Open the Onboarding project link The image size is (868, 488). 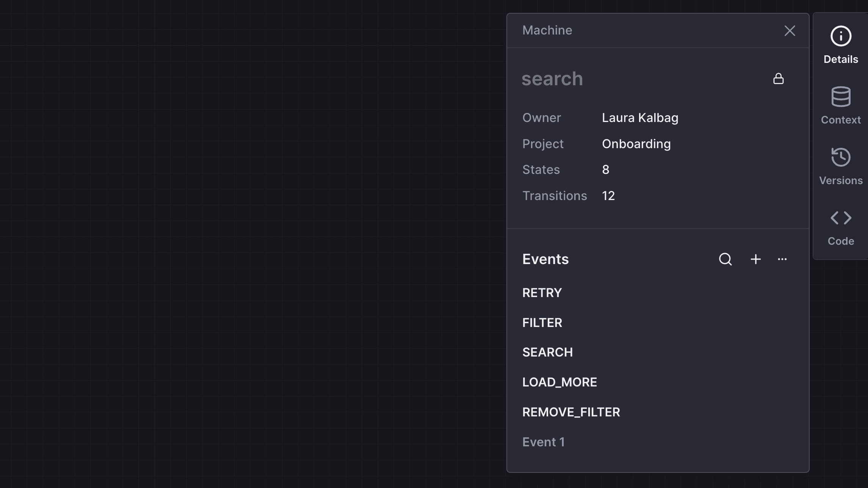pyautogui.click(x=636, y=144)
